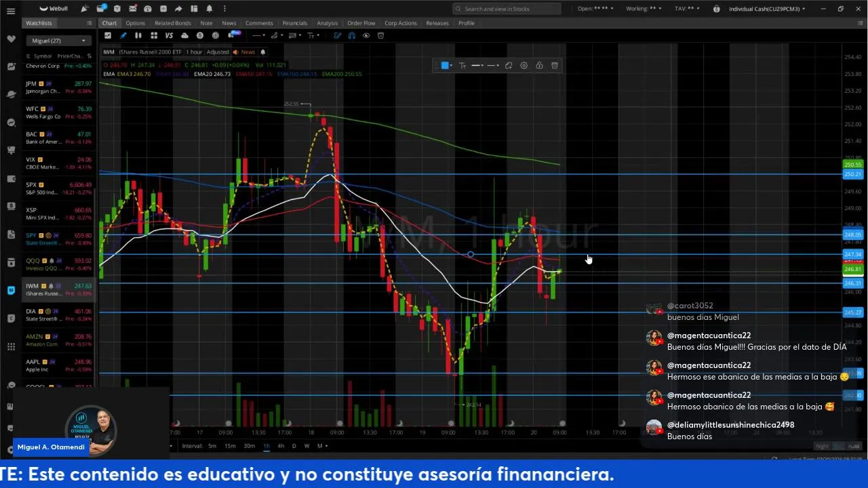Select the 4h interval
Screen dimensions: 868x488
(281, 446)
